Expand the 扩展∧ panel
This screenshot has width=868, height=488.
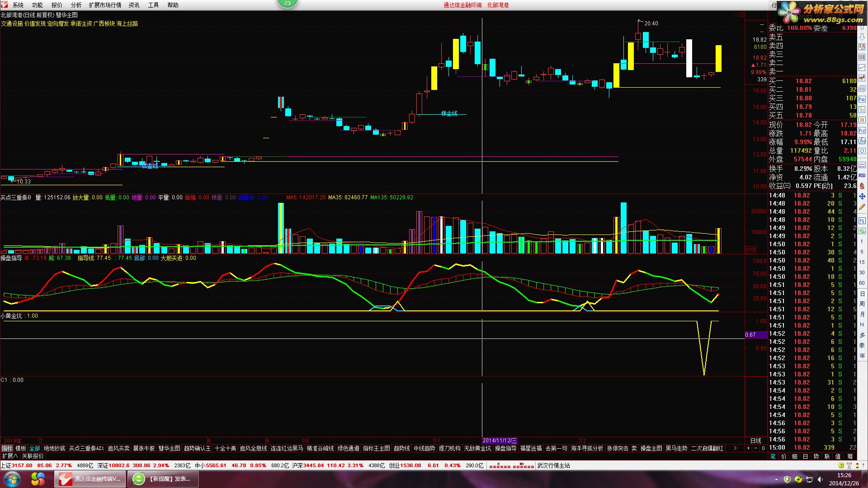[9, 456]
